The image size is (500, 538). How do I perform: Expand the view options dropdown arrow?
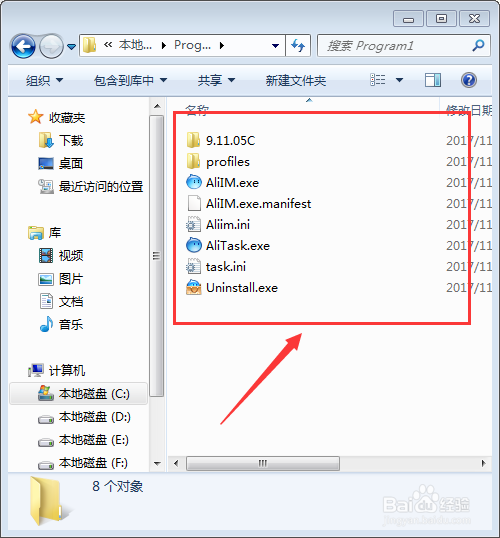tap(399, 80)
